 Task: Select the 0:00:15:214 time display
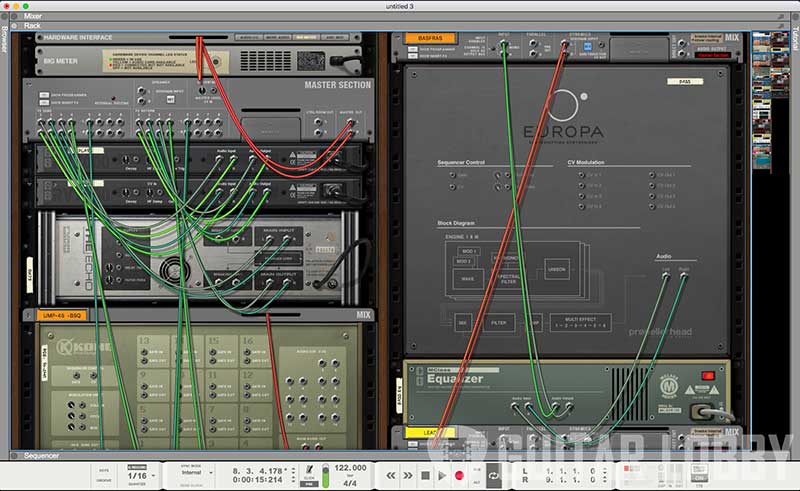[258, 480]
